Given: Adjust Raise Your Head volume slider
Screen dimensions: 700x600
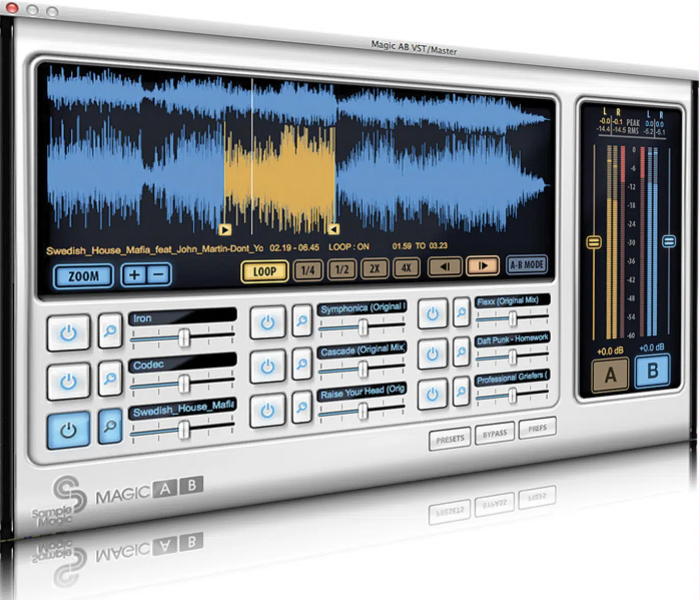Looking at the screenshot, I should click(x=363, y=411).
